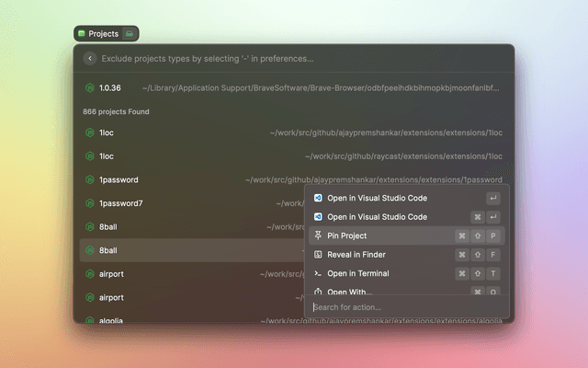Click the green icon next to the Projects label
The height and width of the screenshot is (368, 588).
130,34
